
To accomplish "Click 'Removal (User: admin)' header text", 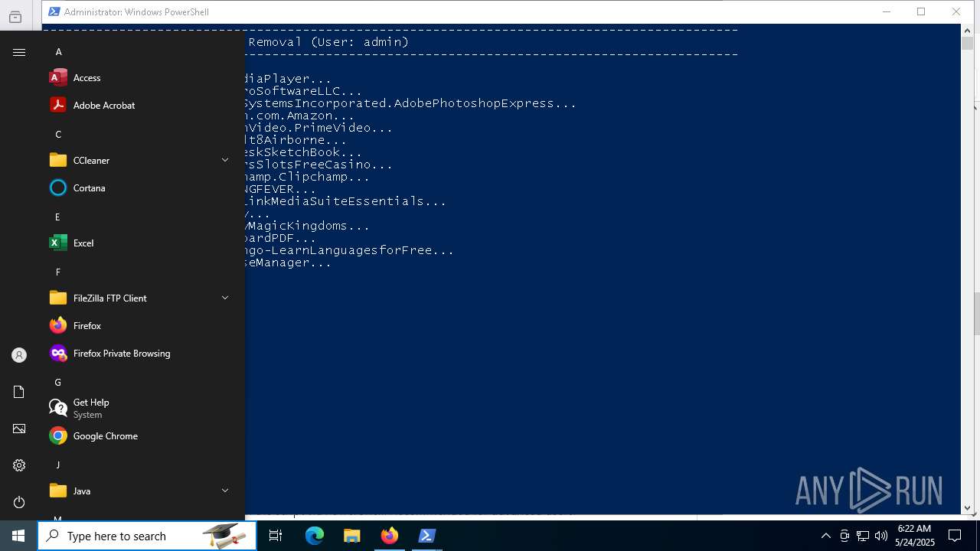I will [328, 42].
